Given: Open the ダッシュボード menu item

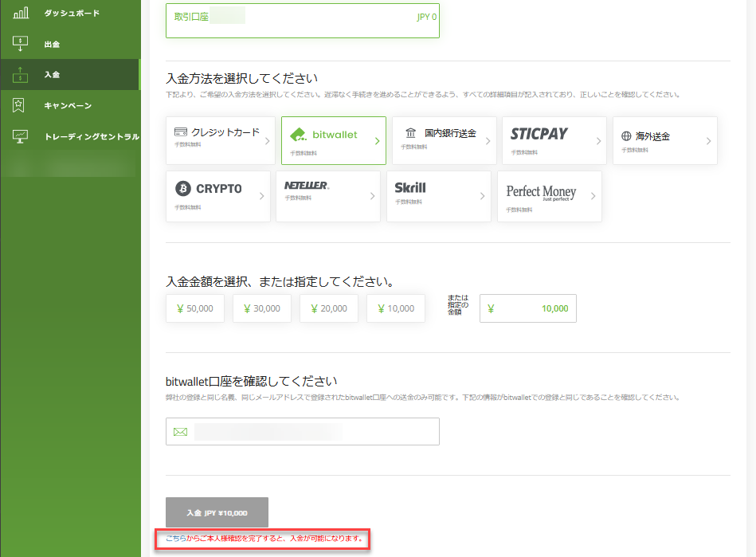Looking at the screenshot, I should (72, 13).
